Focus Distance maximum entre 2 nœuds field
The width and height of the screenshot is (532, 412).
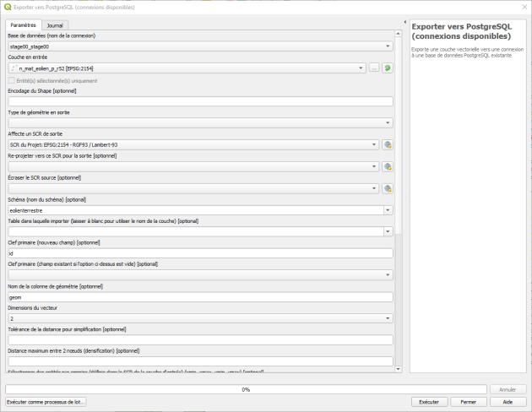pyautogui.click(x=200, y=361)
